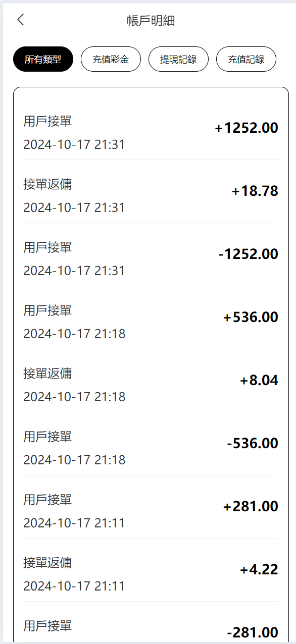The width and height of the screenshot is (296, 644).
Task: Click 接單返傭 label dated 21:18
Action: (47, 373)
